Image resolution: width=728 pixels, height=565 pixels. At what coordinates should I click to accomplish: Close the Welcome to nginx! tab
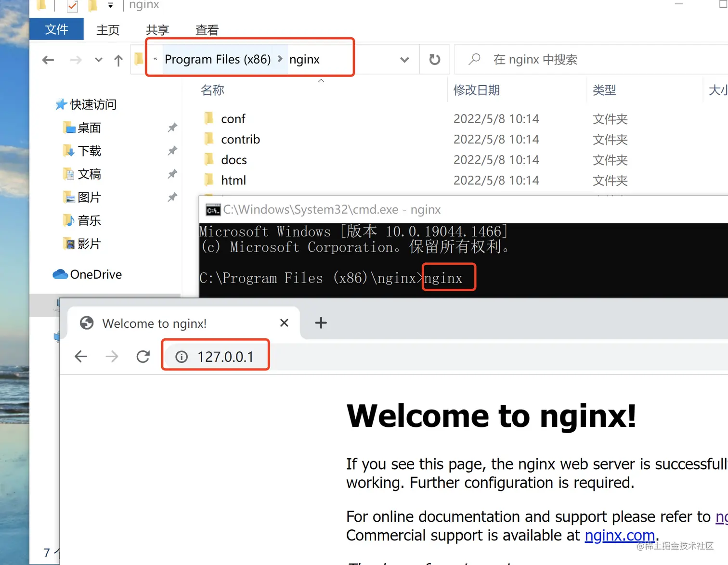click(284, 323)
